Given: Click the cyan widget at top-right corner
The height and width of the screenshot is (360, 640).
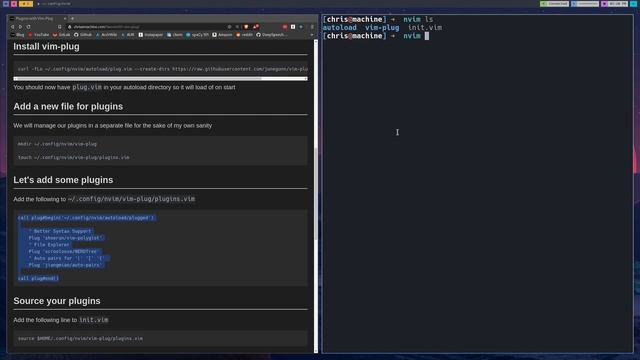Looking at the screenshot, I should click(x=633, y=4).
